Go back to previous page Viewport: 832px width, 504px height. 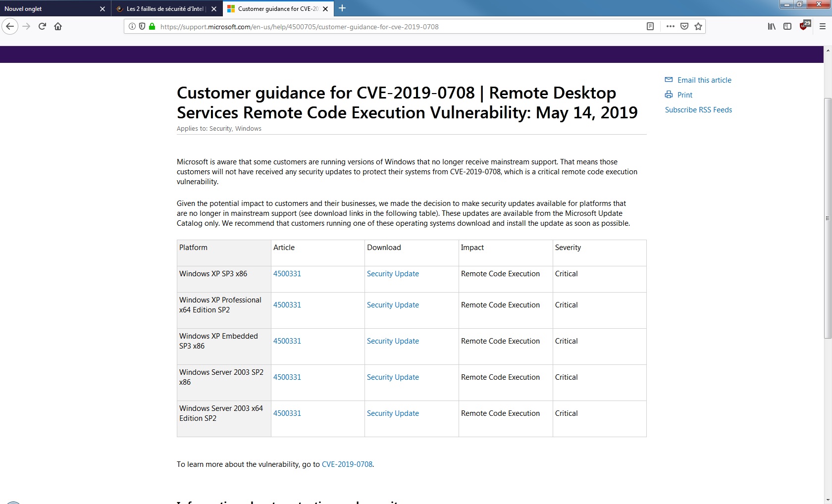click(x=10, y=26)
